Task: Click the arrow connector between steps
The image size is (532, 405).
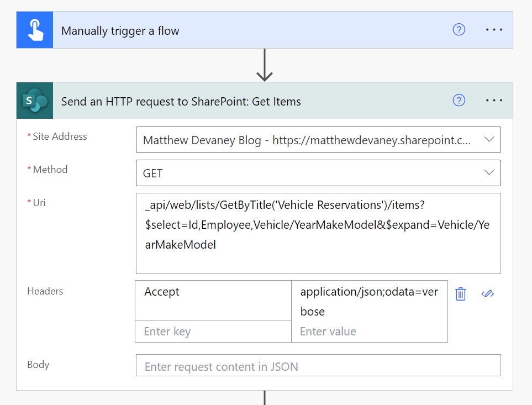Action: [264, 65]
